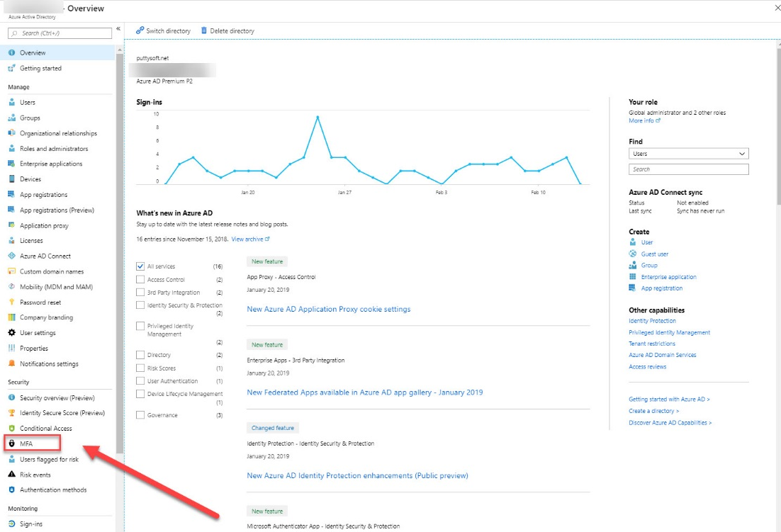The width and height of the screenshot is (781, 532).
Task: Open New Azure AD Identity Protection enhancements link
Action: [358, 475]
